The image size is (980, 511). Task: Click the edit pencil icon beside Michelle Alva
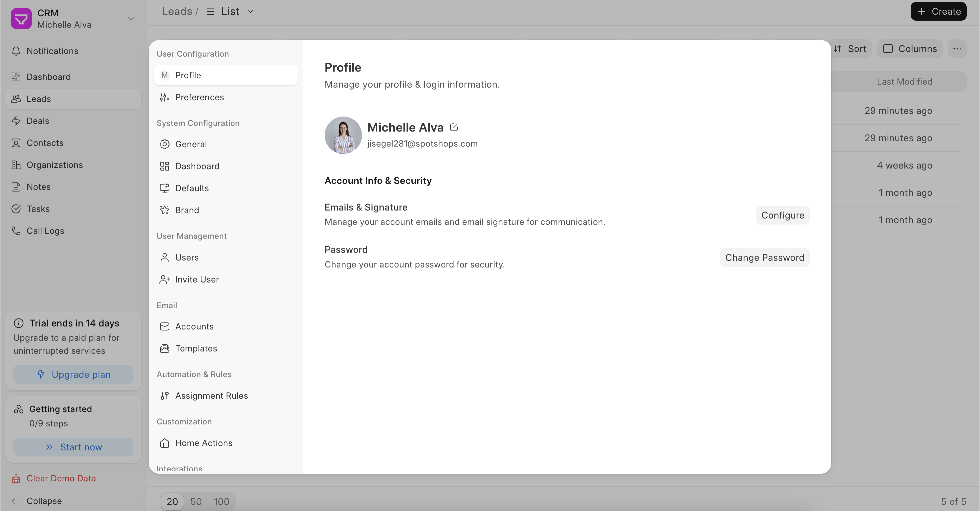tap(453, 127)
